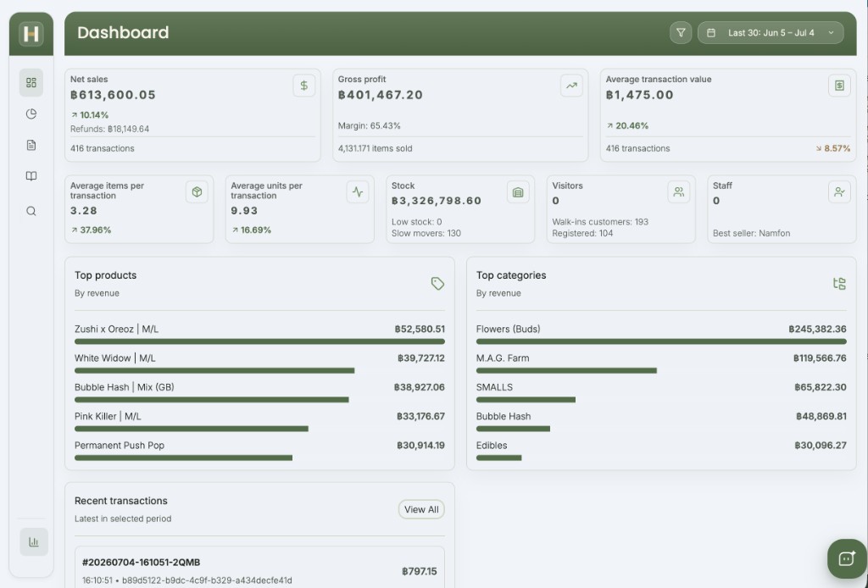Click the receipt icon on Average transaction value card
The width and height of the screenshot is (868, 588).
pyautogui.click(x=839, y=86)
